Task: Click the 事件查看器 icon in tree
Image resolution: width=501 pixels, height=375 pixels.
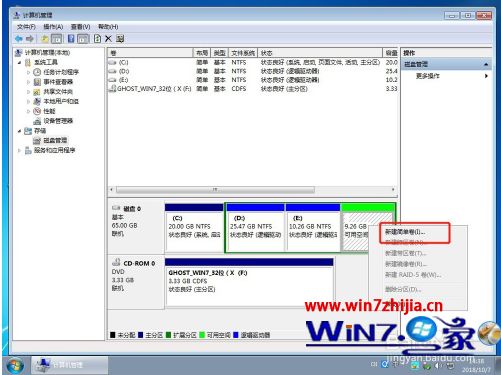Action: (x=37, y=82)
